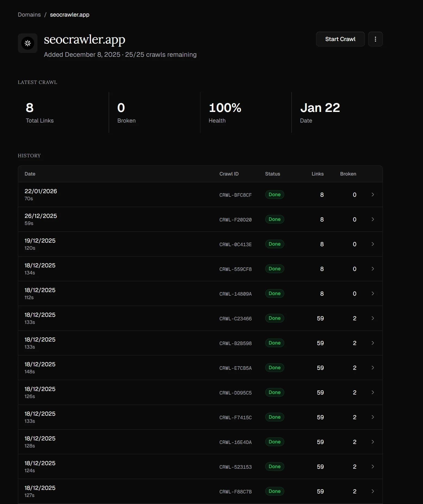423x504 pixels.
Task: Click the 112s duration entry
Action: 29,297
